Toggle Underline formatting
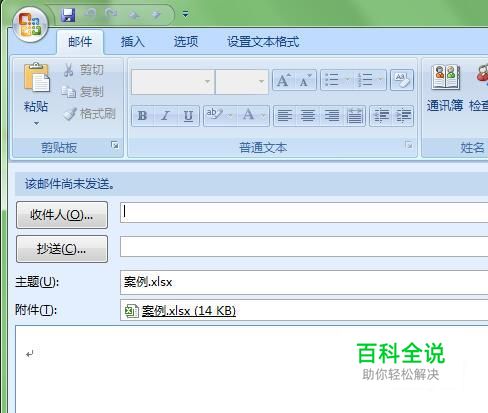 click(x=188, y=116)
